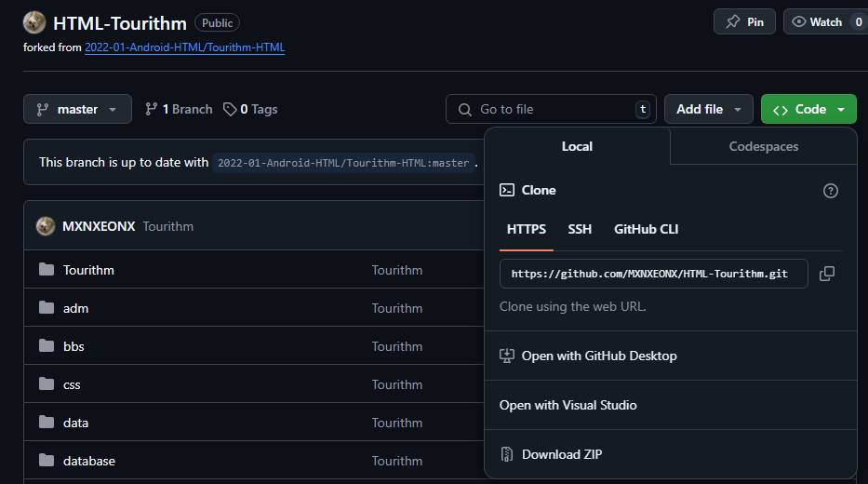The image size is (868, 484).
Task: Click the folder icon next to bbs
Action: click(x=47, y=345)
